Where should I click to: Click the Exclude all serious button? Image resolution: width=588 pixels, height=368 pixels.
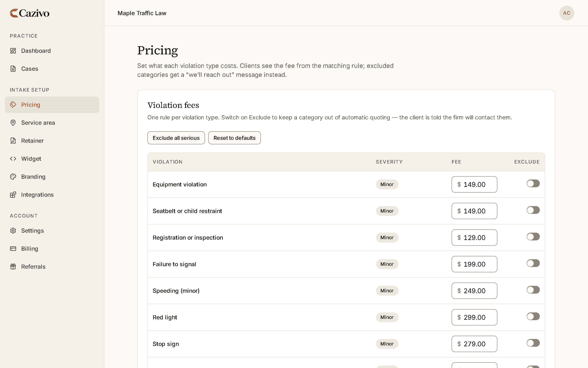pyautogui.click(x=176, y=138)
